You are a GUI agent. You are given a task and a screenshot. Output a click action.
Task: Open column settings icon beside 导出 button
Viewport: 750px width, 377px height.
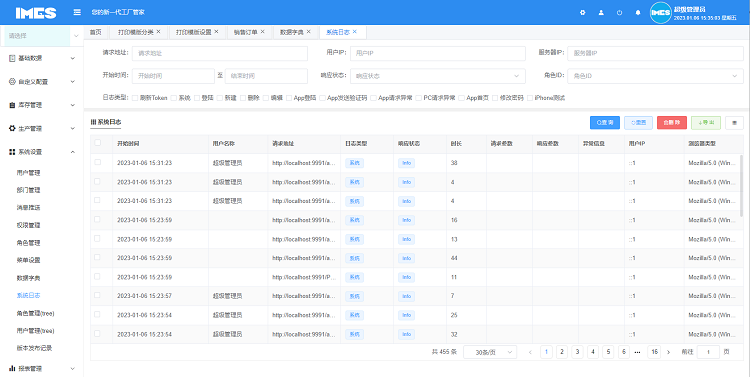(x=734, y=122)
